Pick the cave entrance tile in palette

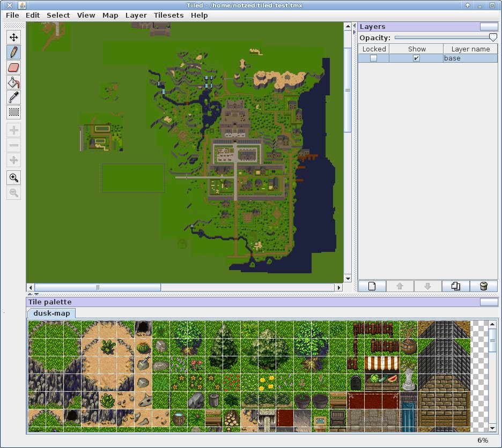(x=143, y=328)
